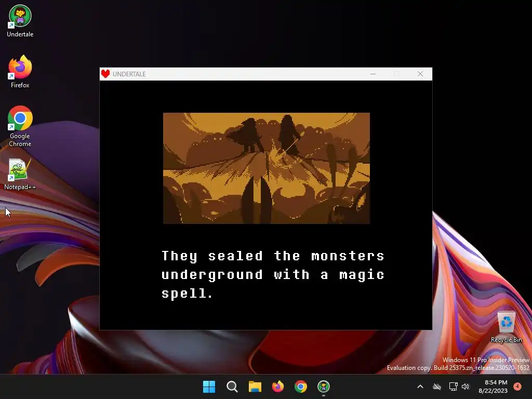Open the notification badge showing 4

tap(517, 386)
